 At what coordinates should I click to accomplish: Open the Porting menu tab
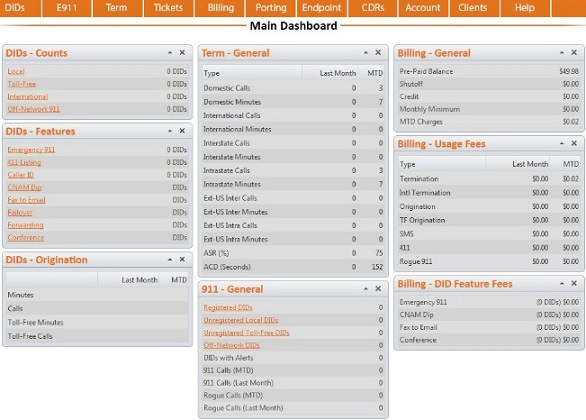[x=271, y=8]
